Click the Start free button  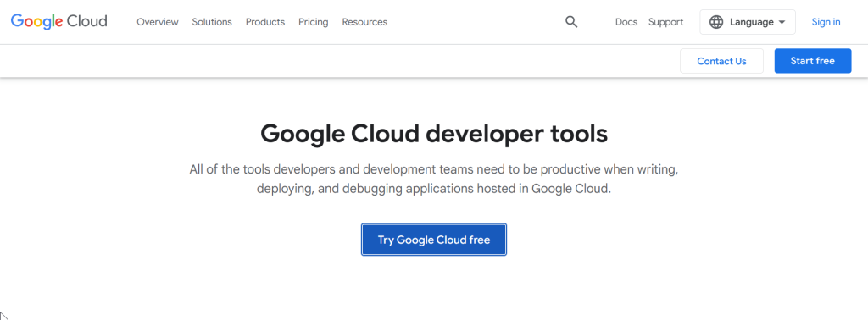click(x=813, y=61)
